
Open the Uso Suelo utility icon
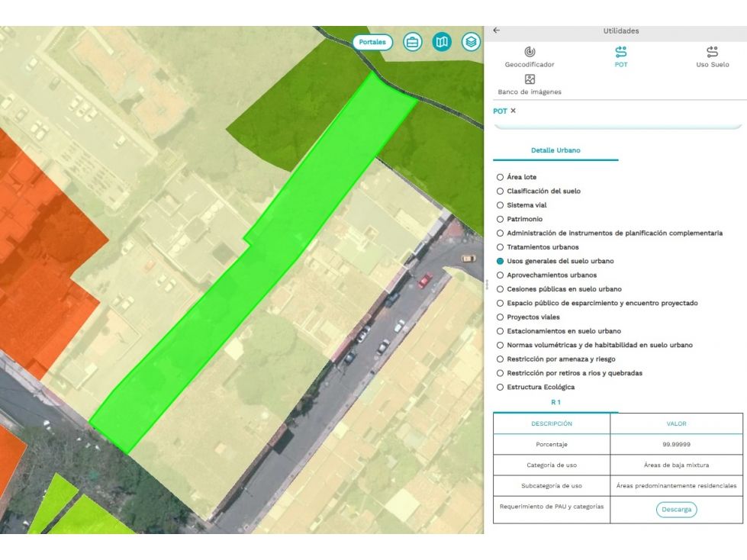coord(712,51)
